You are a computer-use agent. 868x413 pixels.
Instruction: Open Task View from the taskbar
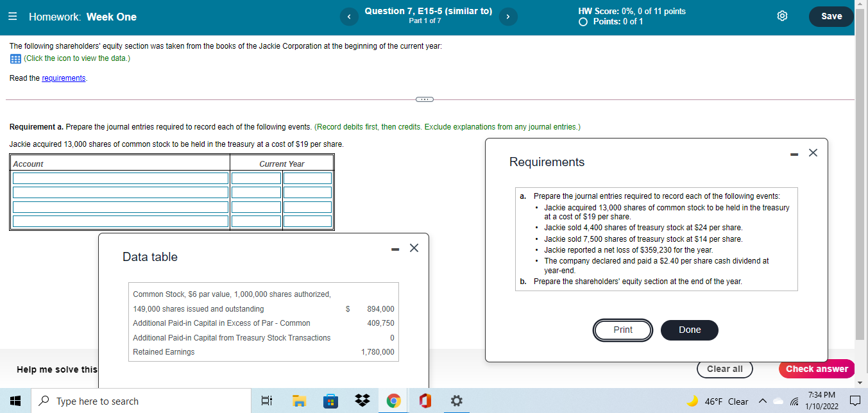click(x=267, y=400)
